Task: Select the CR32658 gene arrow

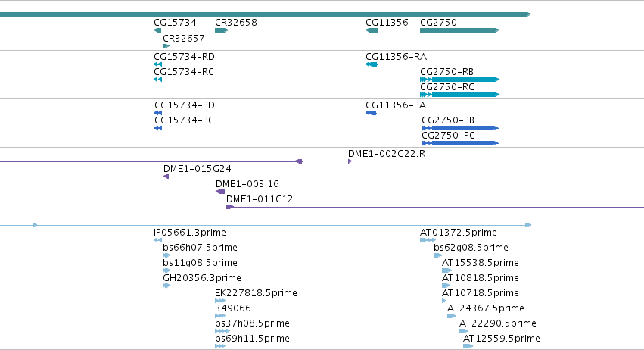Action: pos(222,30)
